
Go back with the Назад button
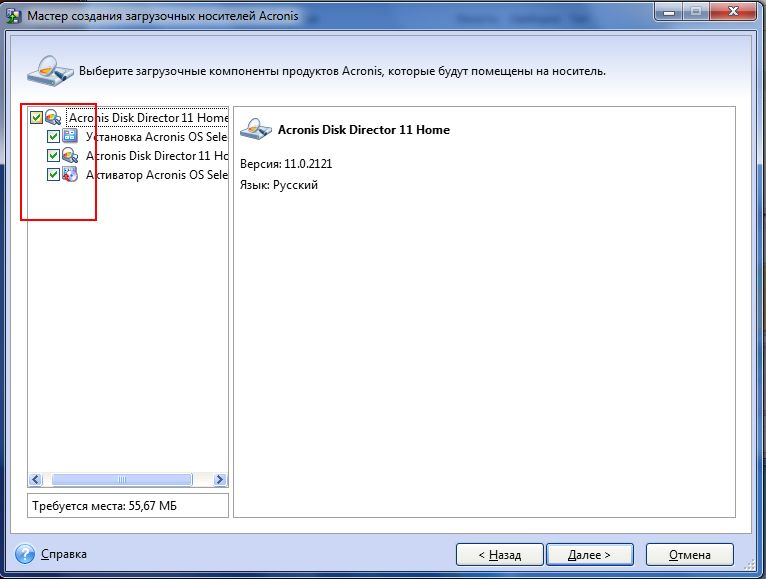point(499,555)
